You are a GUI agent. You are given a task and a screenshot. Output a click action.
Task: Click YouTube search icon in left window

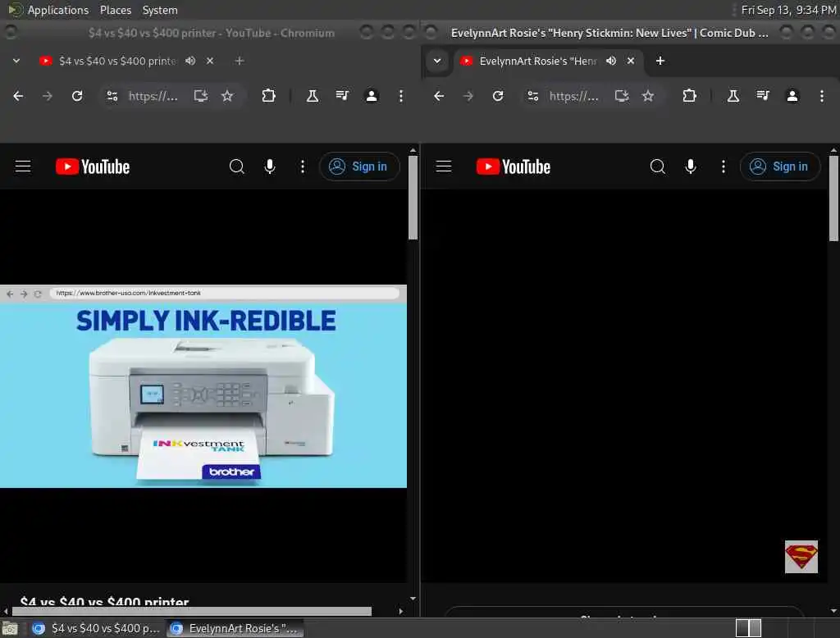click(237, 166)
